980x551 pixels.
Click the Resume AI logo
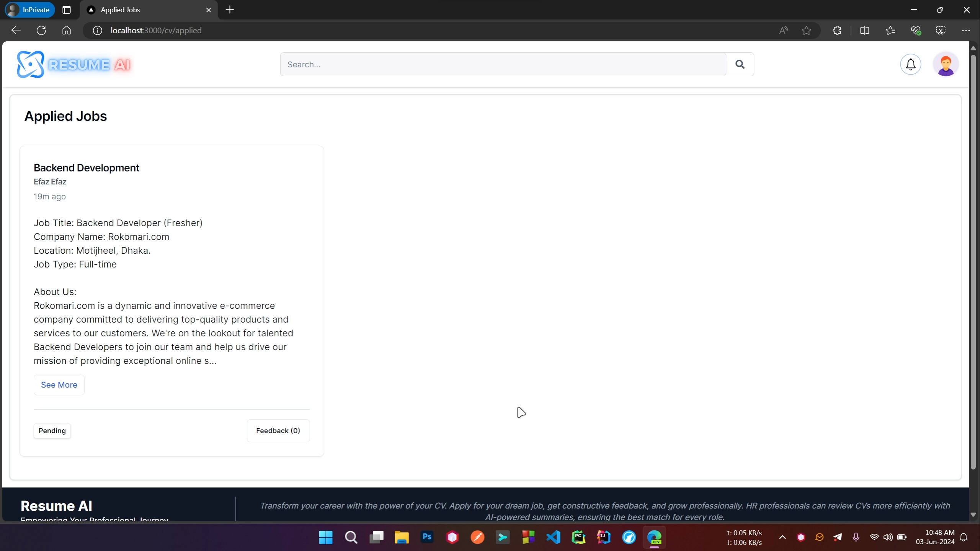click(x=73, y=64)
